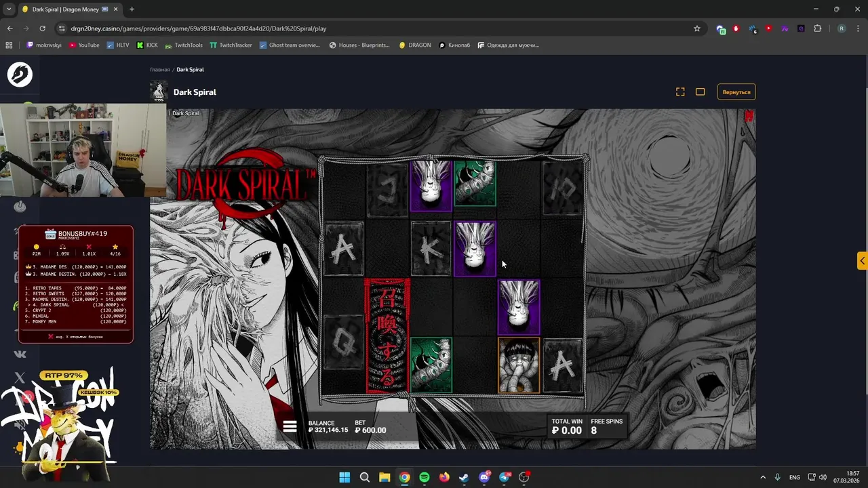Open Spotify from the taskbar
Screen dimensions: 868x488
[x=425, y=477]
